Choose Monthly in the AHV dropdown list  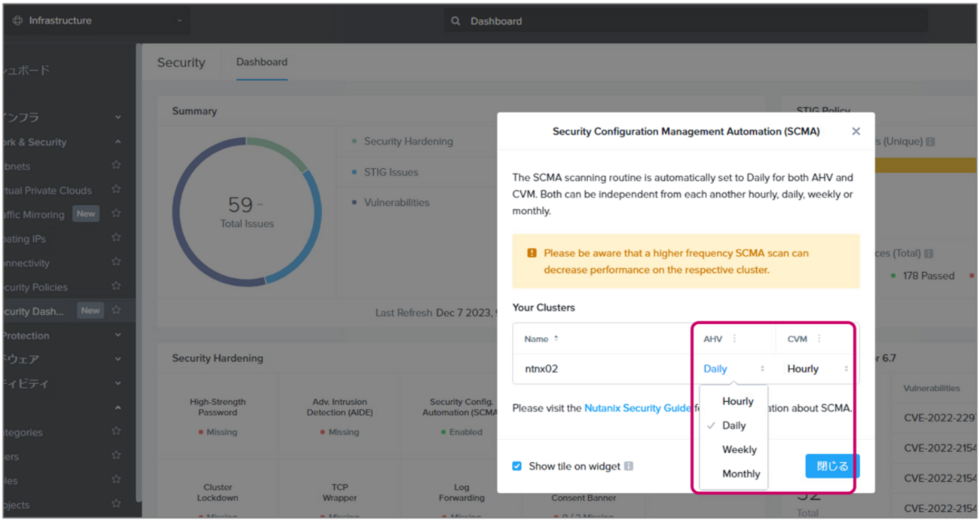click(x=740, y=473)
